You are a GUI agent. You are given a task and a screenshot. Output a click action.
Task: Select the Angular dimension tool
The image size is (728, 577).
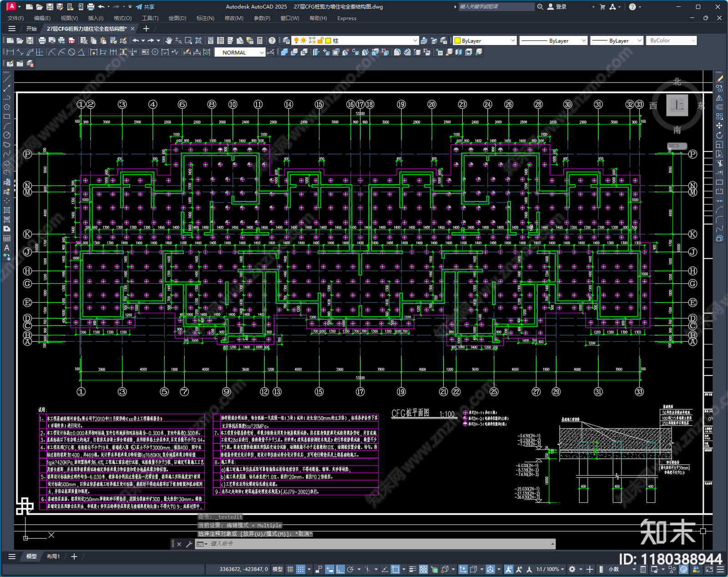point(81,52)
